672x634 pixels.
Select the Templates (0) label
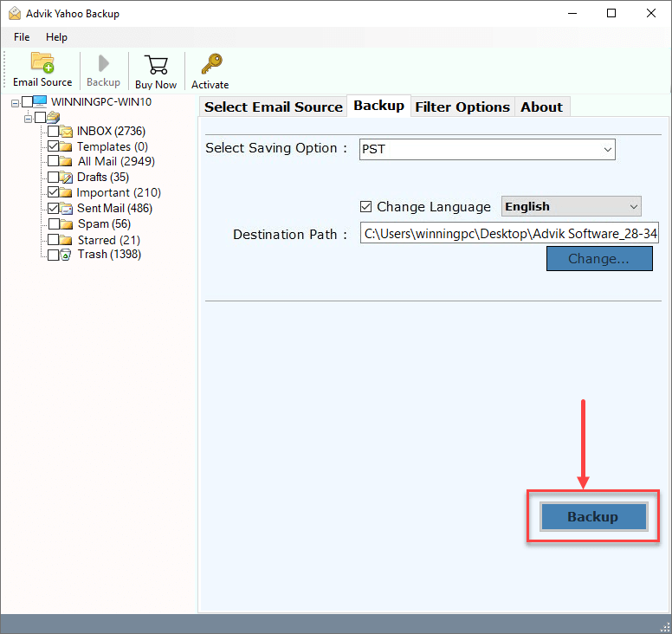(x=113, y=146)
